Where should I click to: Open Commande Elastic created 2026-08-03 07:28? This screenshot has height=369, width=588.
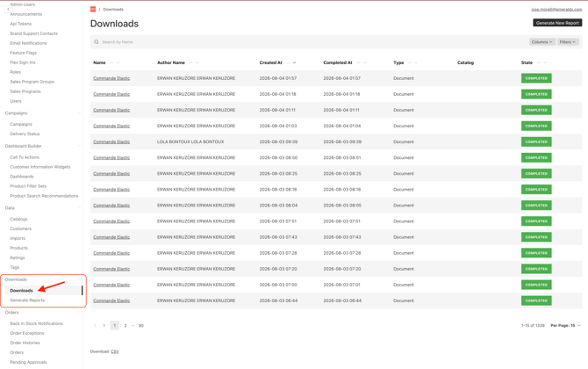click(111, 253)
